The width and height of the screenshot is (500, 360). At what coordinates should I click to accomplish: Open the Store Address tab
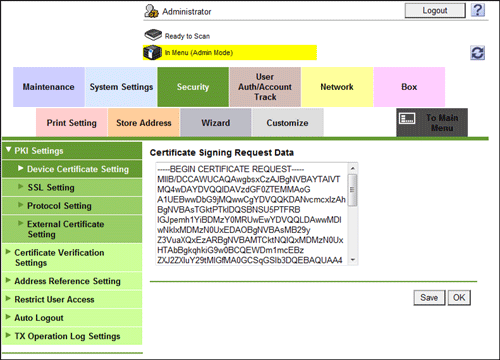144,123
